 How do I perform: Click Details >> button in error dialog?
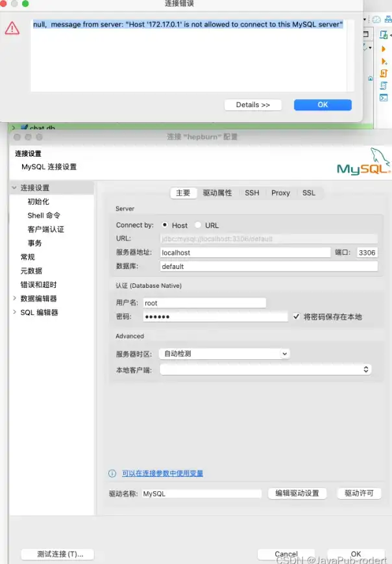(x=252, y=105)
